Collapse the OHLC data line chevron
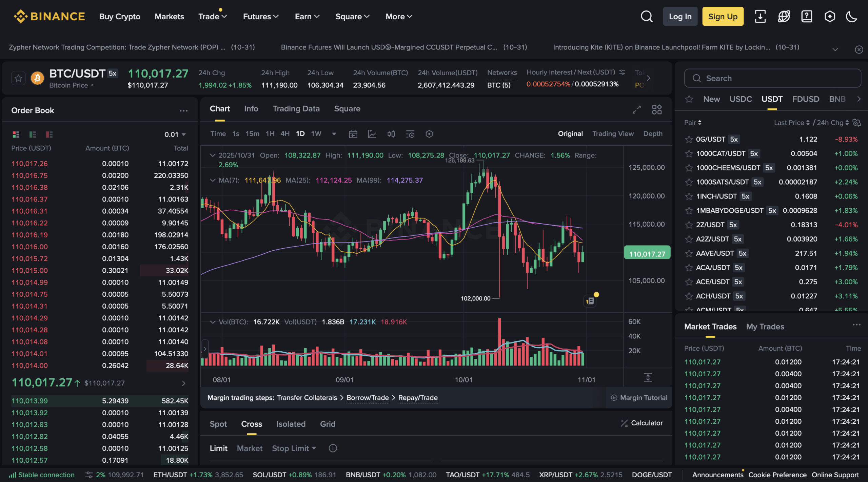Viewport: 868px width, 482px height. pyautogui.click(x=213, y=155)
